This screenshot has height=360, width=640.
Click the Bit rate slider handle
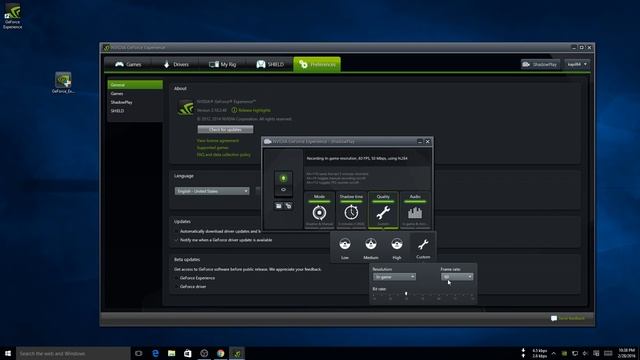pyautogui.click(x=406, y=293)
